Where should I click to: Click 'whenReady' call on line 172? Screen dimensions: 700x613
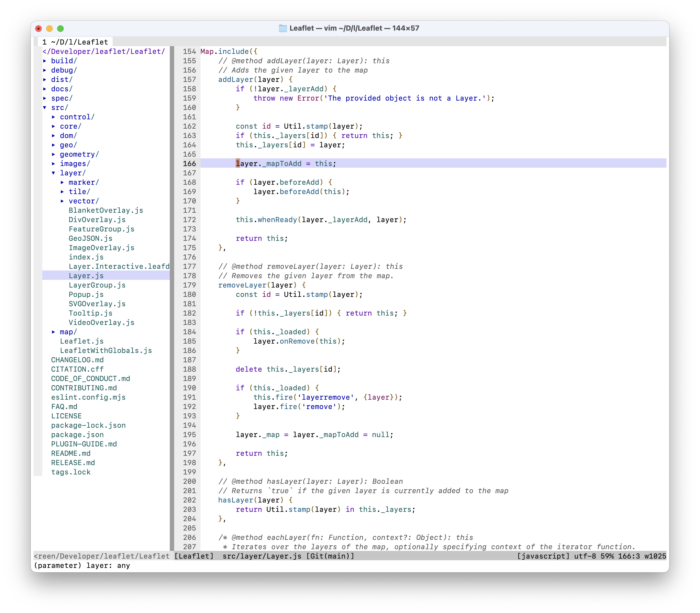coord(277,220)
